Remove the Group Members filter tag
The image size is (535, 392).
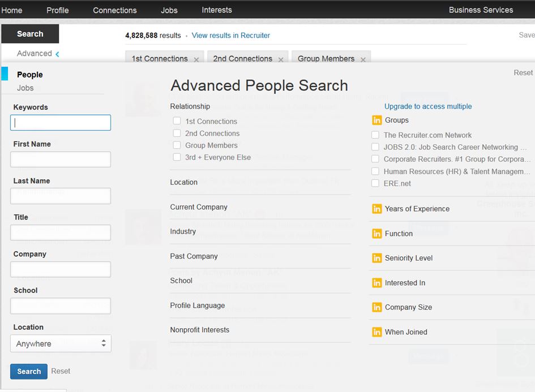[363, 59]
